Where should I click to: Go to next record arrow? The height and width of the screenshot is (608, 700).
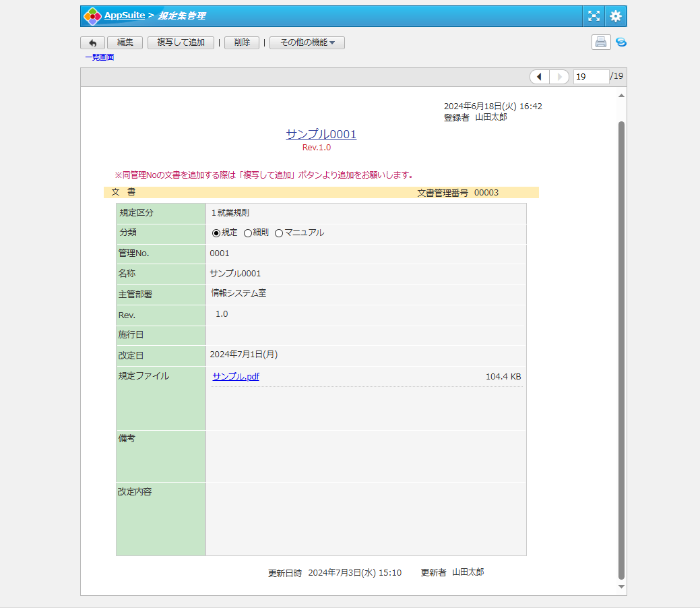pos(559,77)
